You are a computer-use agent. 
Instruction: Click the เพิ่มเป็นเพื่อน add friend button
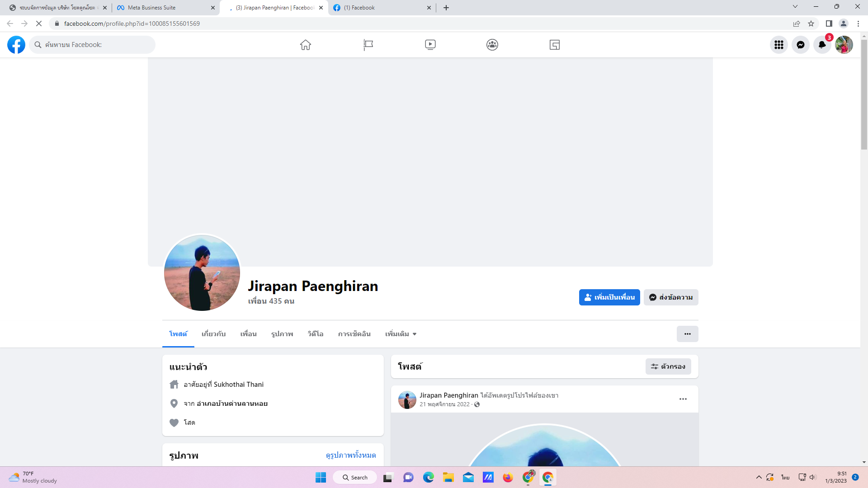609,297
